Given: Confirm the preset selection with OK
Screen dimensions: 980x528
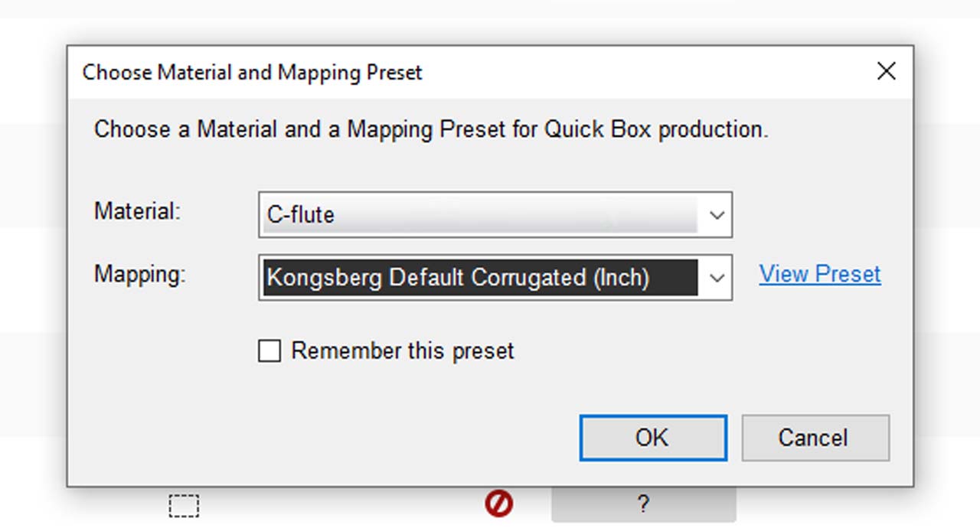Looking at the screenshot, I should [652, 438].
